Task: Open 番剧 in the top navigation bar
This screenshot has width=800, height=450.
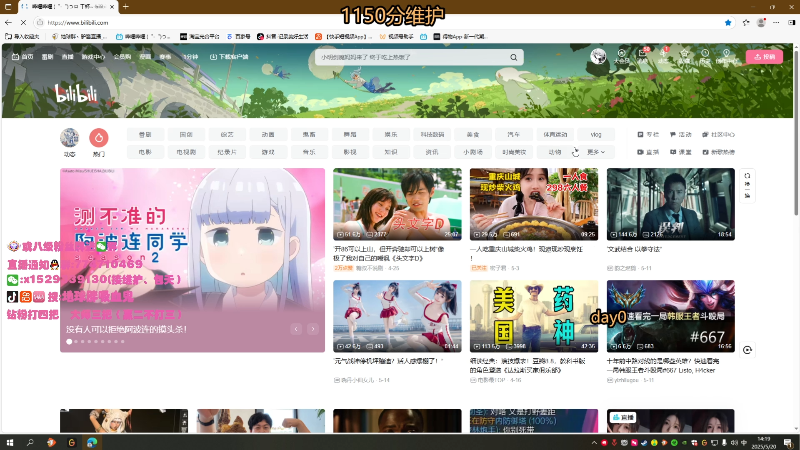Action: click(x=47, y=57)
